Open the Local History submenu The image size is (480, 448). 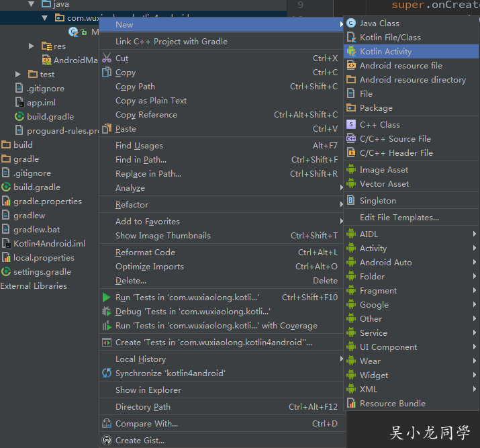pos(222,359)
